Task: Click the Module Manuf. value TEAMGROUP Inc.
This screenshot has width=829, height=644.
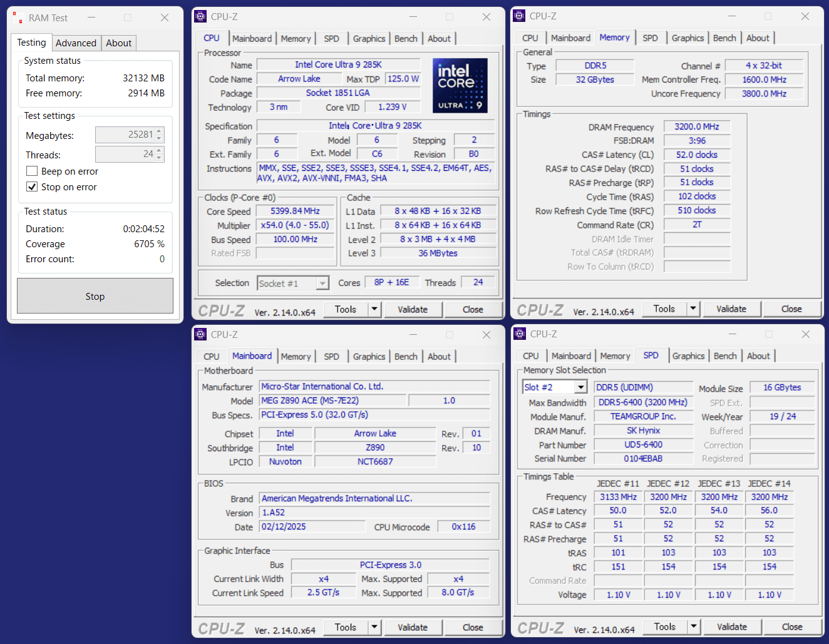Action: [644, 416]
